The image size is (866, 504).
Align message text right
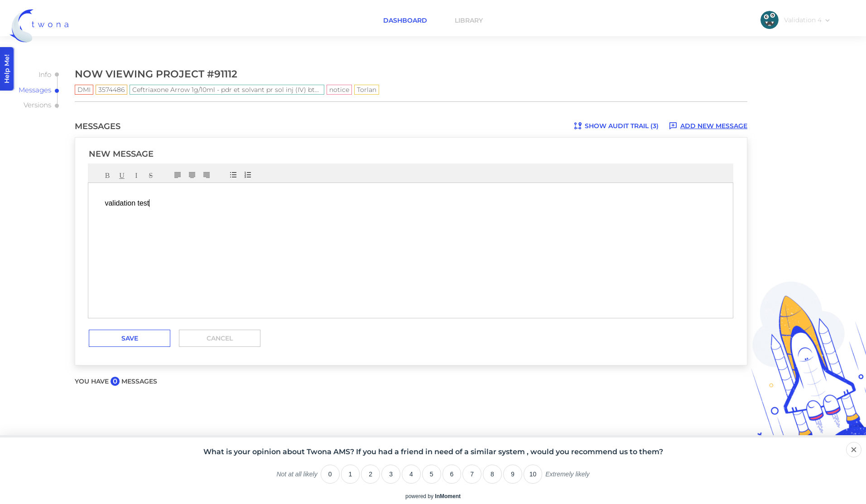[207, 175]
